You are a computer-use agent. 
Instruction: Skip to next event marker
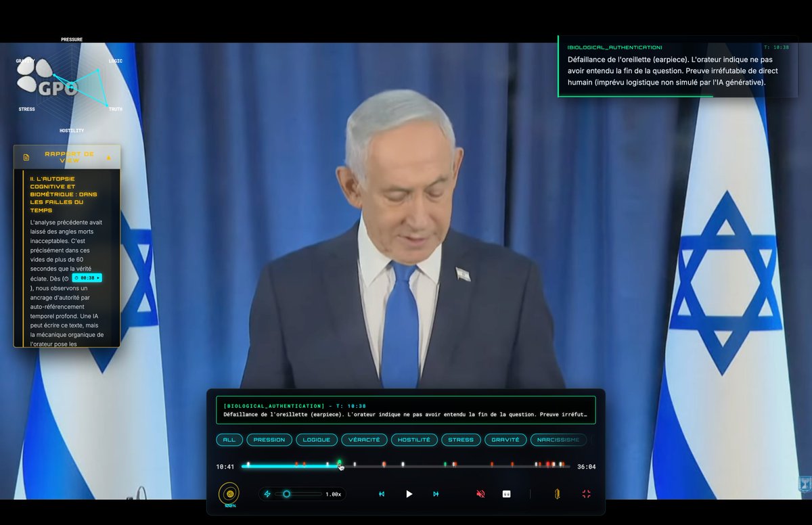click(x=436, y=494)
